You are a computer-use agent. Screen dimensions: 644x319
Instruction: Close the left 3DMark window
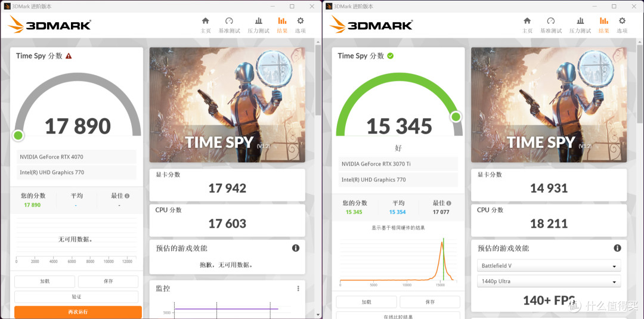click(x=312, y=6)
